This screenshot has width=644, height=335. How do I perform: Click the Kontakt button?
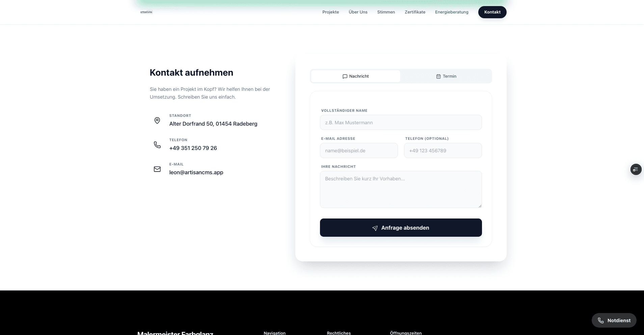[492, 12]
